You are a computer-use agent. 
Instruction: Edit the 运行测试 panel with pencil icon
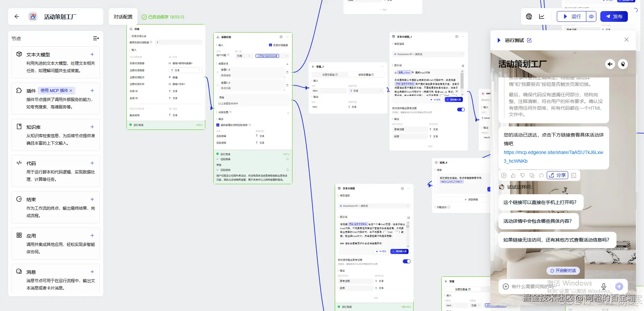pyautogui.click(x=529, y=40)
